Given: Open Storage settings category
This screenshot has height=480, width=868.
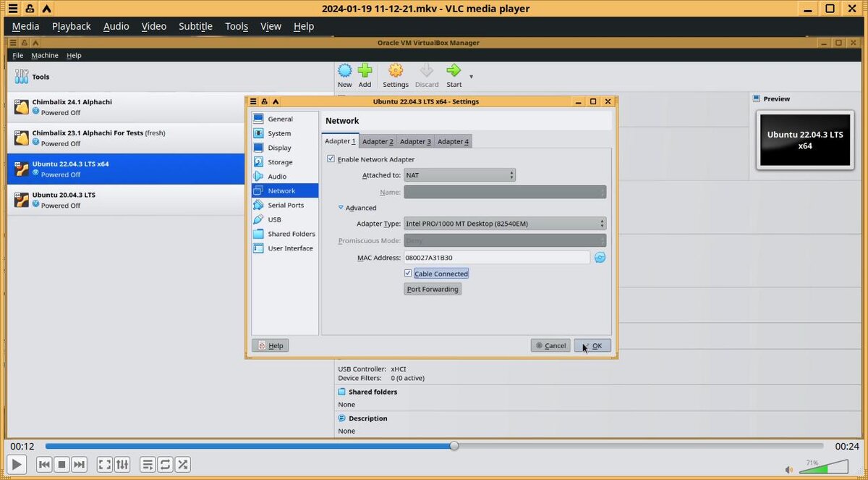Looking at the screenshot, I should (x=285, y=162).
